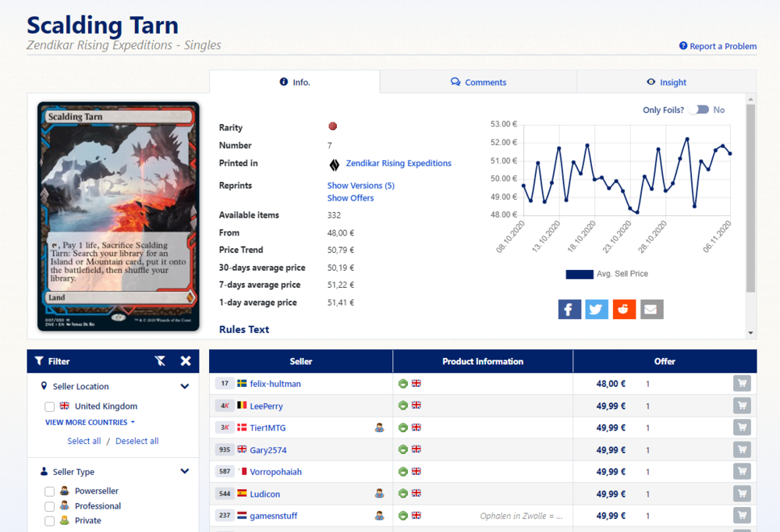
Task: Collapse the Seller Location section
Action: (185, 386)
